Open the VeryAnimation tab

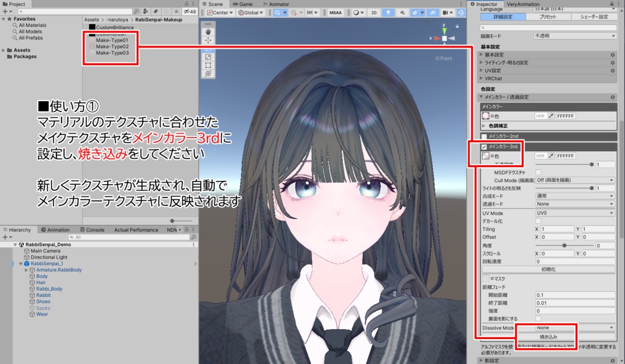coord(523,4)
